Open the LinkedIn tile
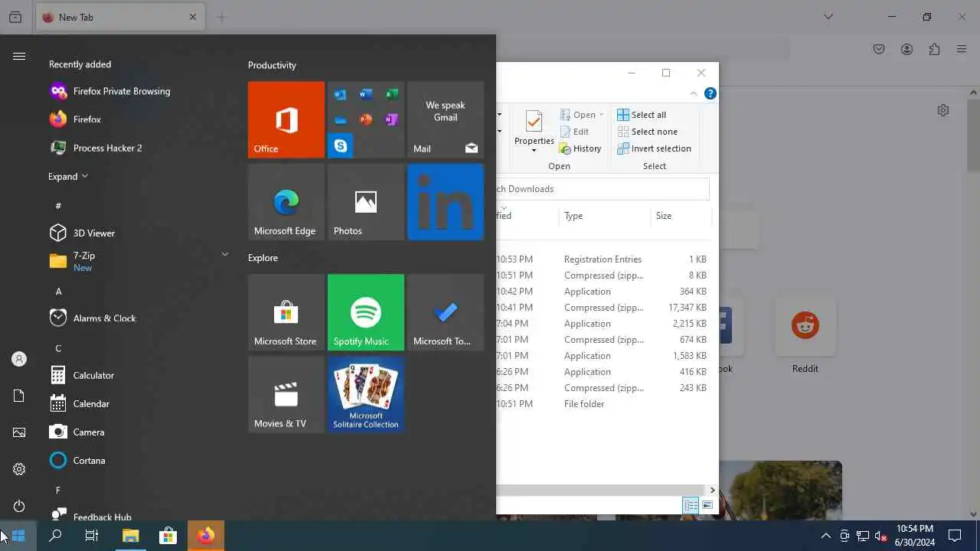Image resolution: width=980 pixels, height=551 pixels. pos(446,202)
